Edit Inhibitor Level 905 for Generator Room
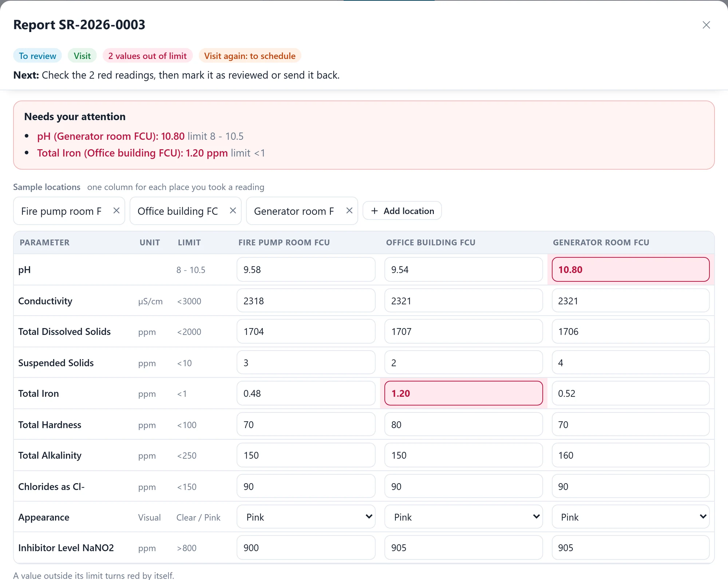This screenshot has width=728, height=580. (630, 548)
